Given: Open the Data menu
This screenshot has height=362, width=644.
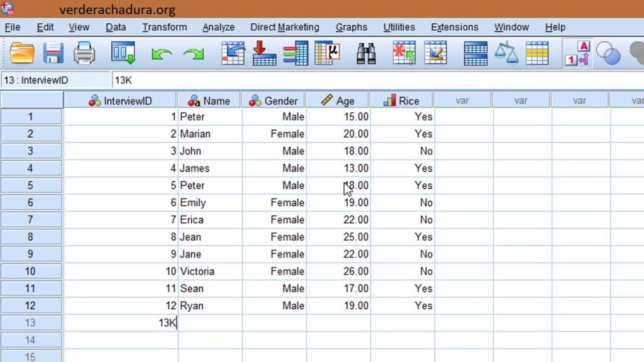Looking at the screenshot, I should tap(116, 27).
